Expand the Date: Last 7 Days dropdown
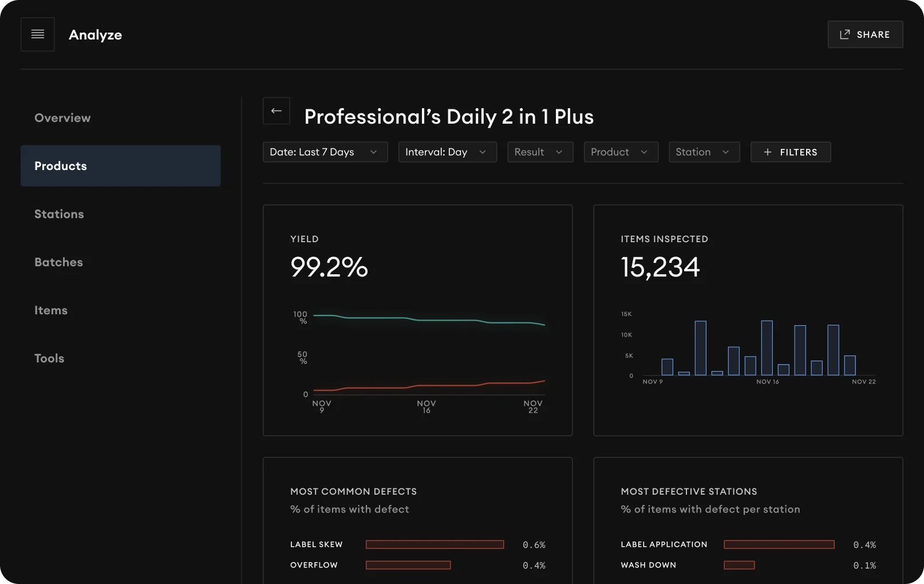Viewport: 924px width, 584px height. 325,152
